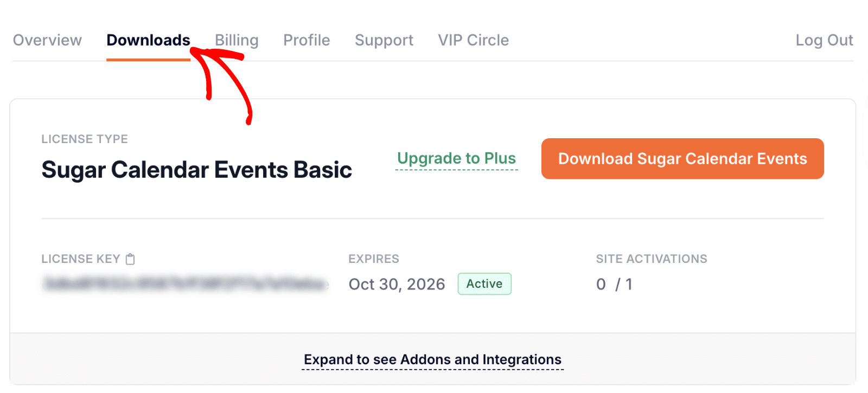Image resolution: width=868 pixels, height=393 pixels.
Task: Switch to the Overview tab
Action: tap(47, 40)
